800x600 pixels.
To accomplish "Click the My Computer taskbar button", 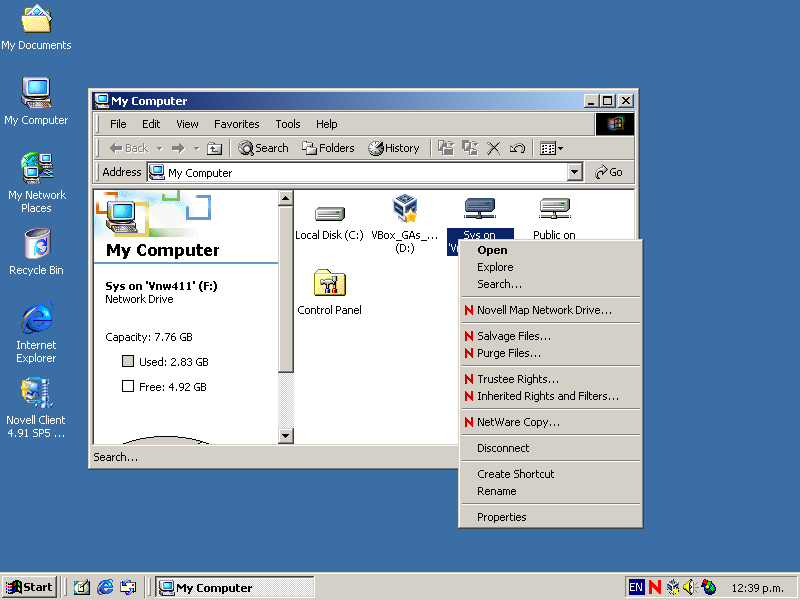I will tap(235, 588).
